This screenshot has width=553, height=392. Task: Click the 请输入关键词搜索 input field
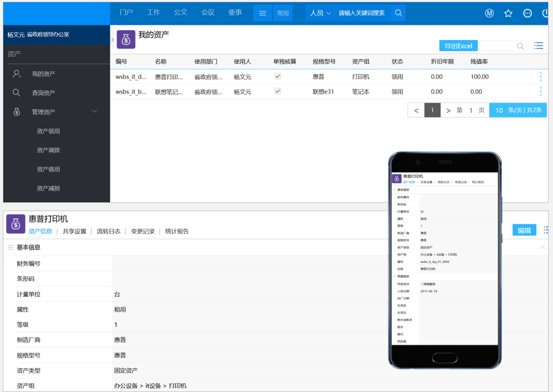click(x=362, y=13)
